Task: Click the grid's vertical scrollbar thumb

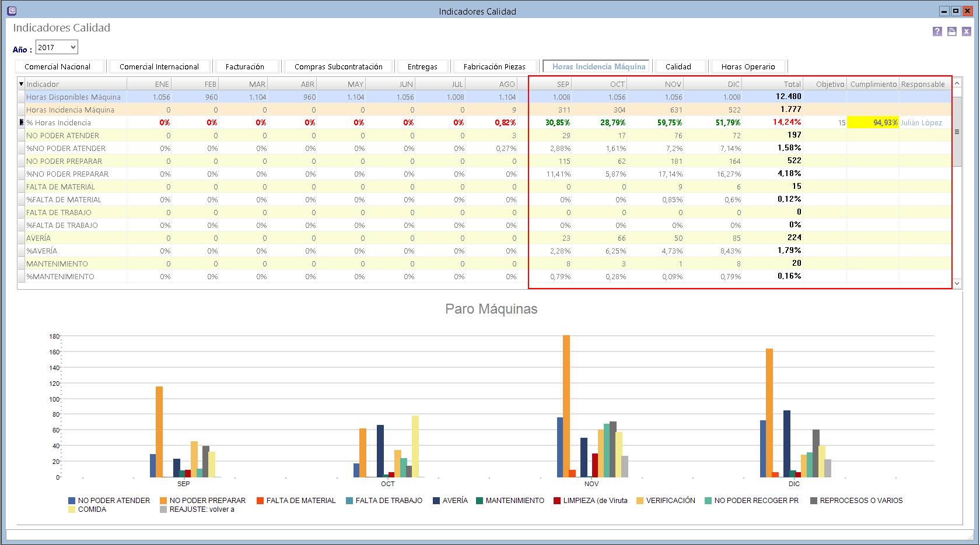Action: click(957, 131)
